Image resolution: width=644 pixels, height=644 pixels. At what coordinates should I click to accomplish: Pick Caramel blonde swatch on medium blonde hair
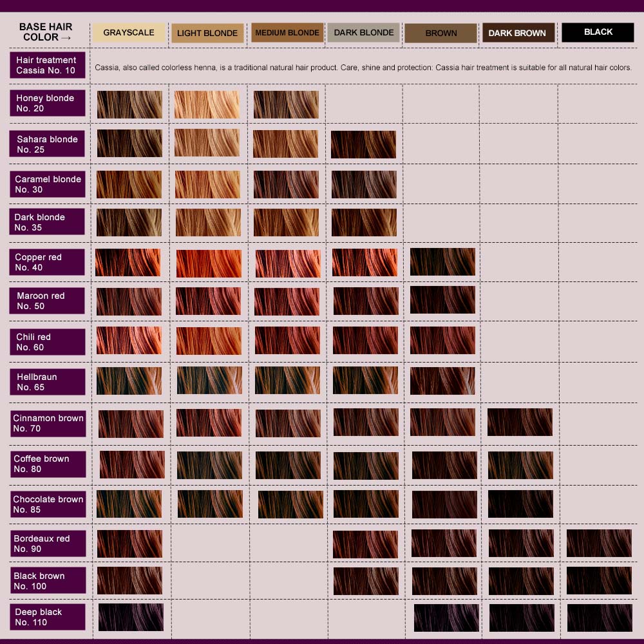click(287, 185)
